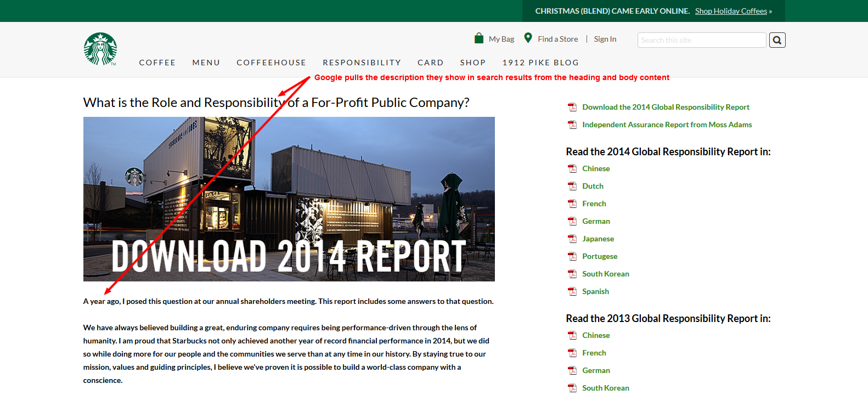Open the German 2013 report link
Image resolution: width=868 pixels, height=395 pixels.
point(596,370)
